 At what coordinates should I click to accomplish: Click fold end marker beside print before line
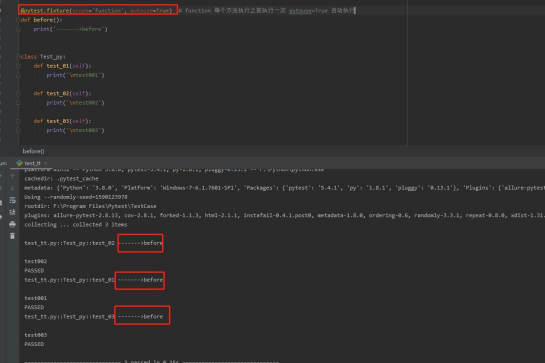click(x=18, y=29)
